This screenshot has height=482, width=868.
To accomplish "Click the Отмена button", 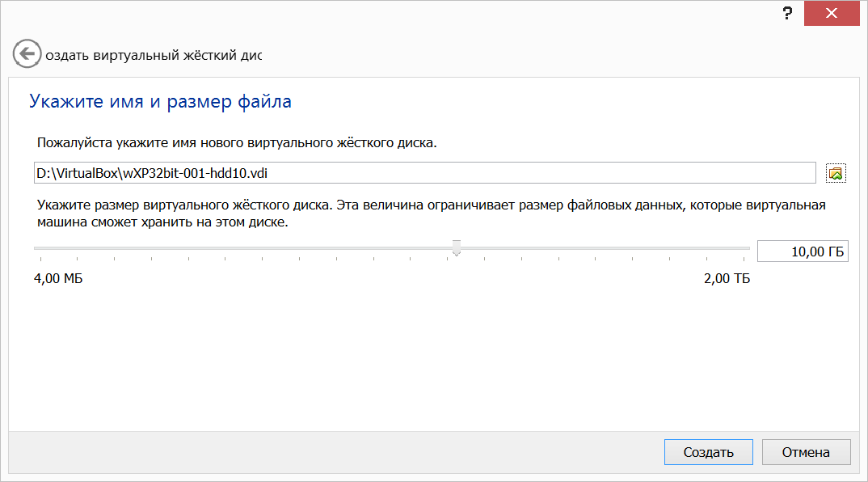I will [806, 452].
